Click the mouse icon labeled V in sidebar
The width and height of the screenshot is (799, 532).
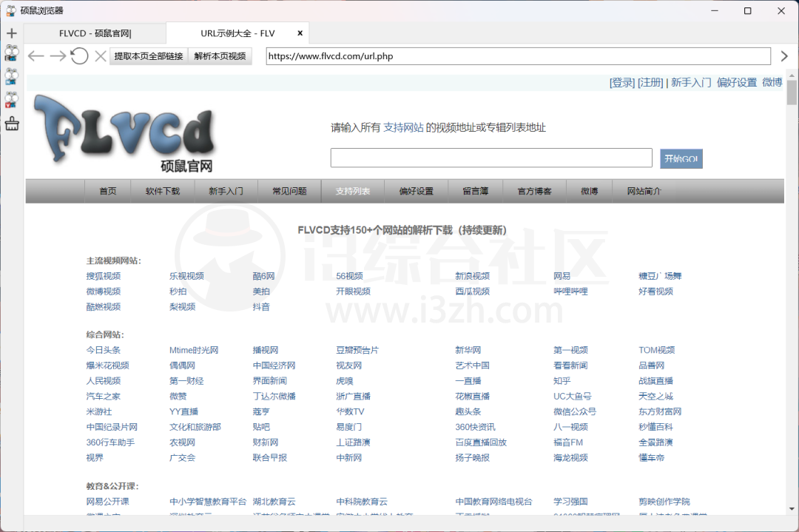point(12,100)
